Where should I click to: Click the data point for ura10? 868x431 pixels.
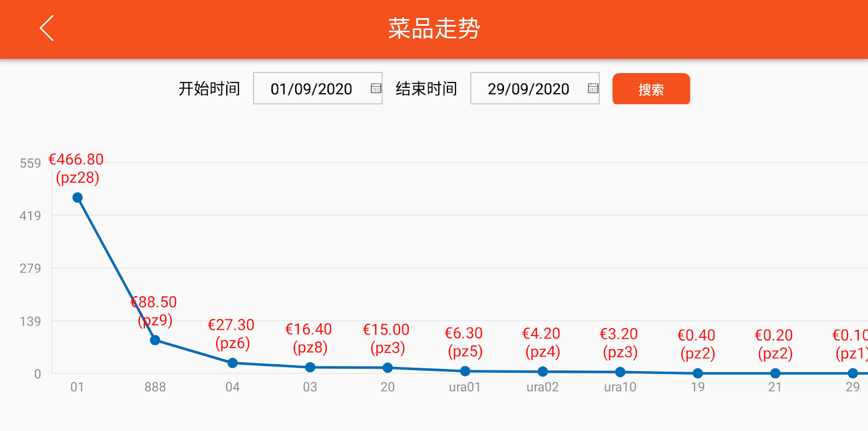pos(620,372)
